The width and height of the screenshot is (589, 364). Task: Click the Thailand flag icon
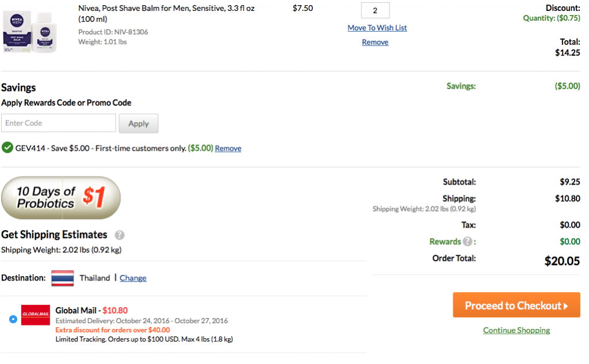pyautogui.click(x=62, y=278)
